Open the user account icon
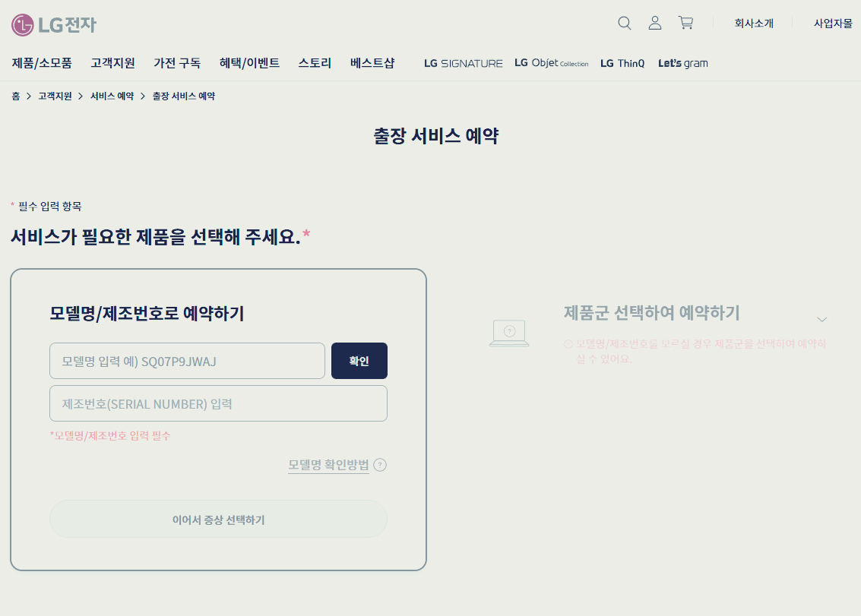This screenshot has height=616, width=861. (x=654, y=23)
